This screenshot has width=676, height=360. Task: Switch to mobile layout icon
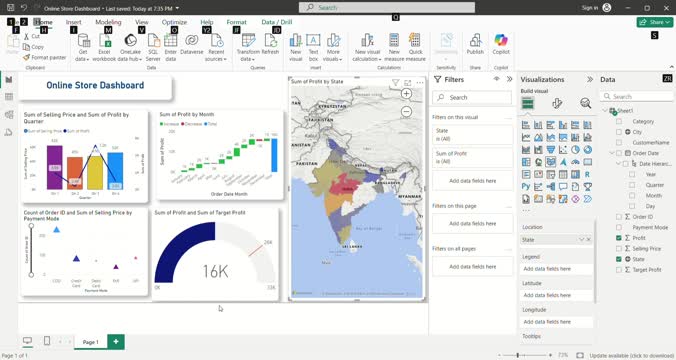coord(47,341)
